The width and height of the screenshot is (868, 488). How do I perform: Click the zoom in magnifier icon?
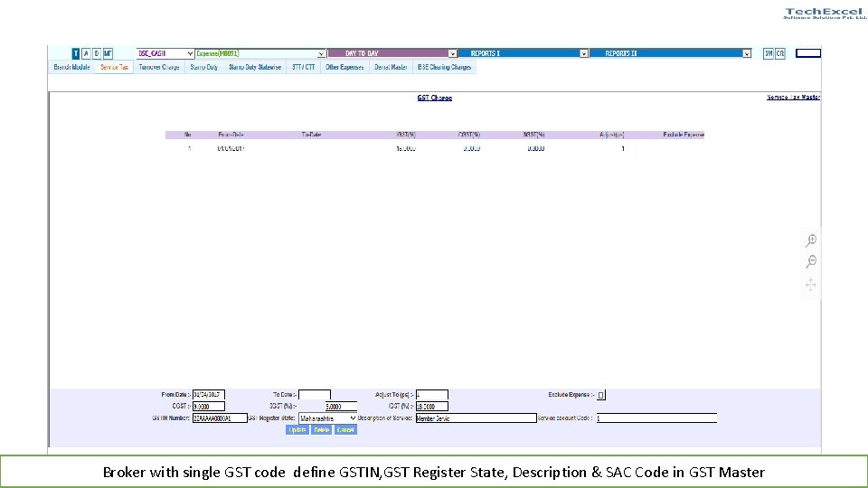[811, 240]
